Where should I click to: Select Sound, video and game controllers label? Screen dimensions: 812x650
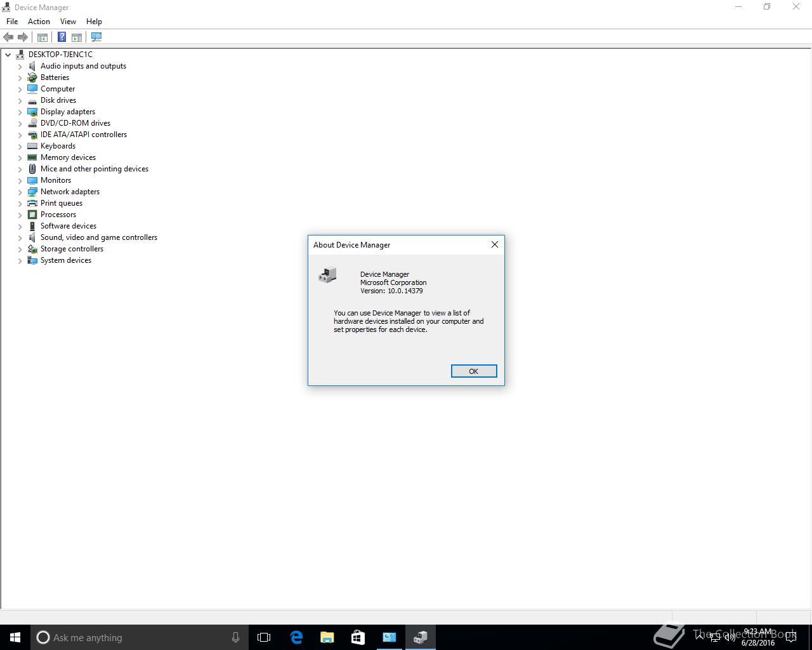99,237
